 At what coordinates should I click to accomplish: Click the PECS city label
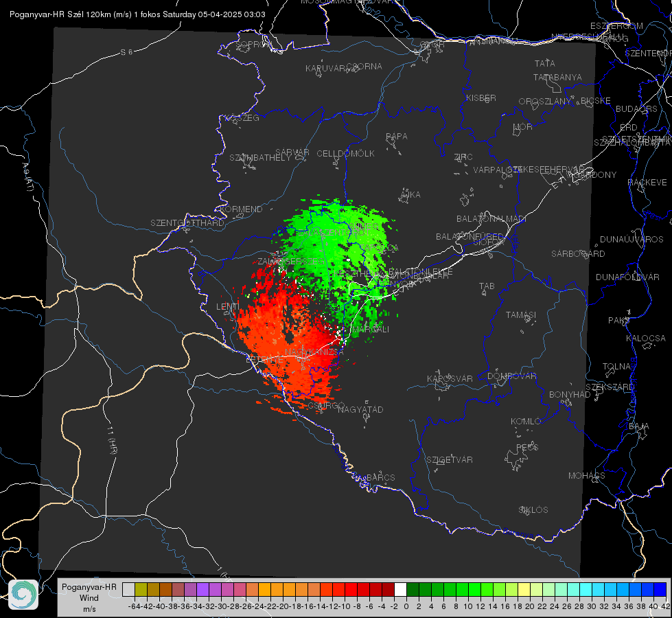(527, 447)
